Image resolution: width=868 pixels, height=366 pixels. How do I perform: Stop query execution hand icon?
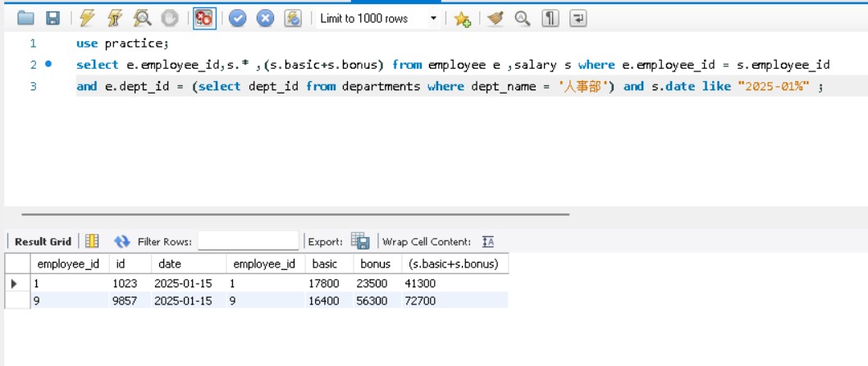tap(170, 18)
